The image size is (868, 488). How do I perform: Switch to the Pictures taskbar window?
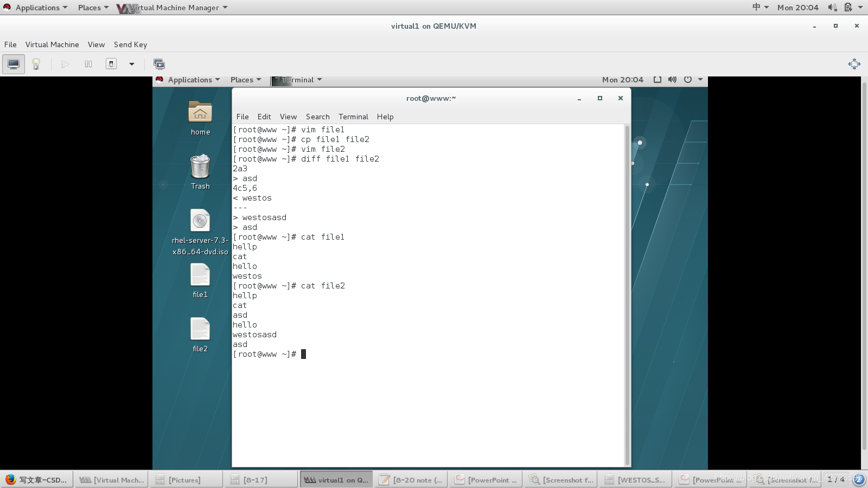(186, 479)
